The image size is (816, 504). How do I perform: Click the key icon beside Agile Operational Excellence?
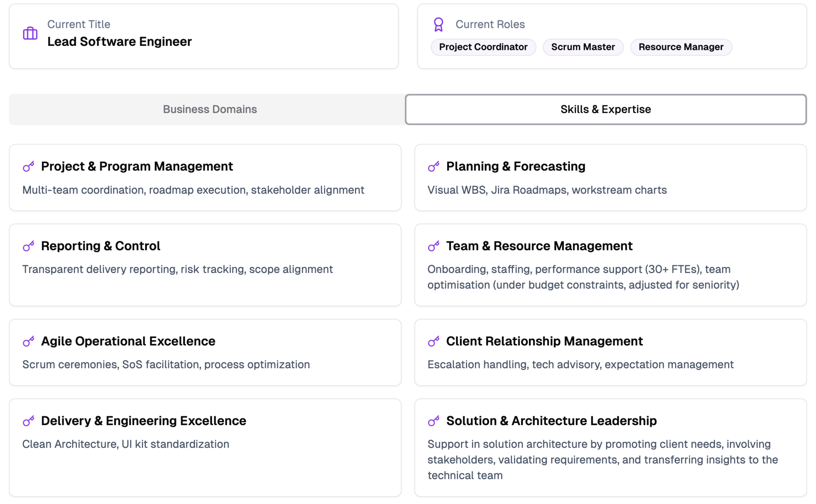[x=28, y=341]
